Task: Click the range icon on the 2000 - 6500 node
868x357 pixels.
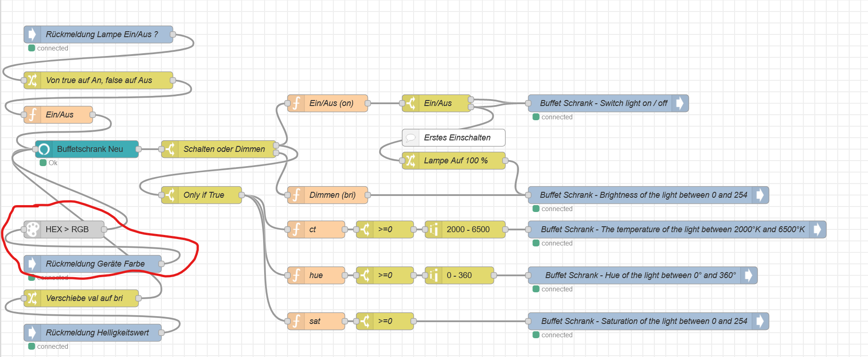Action: click(x=434, y=229)
